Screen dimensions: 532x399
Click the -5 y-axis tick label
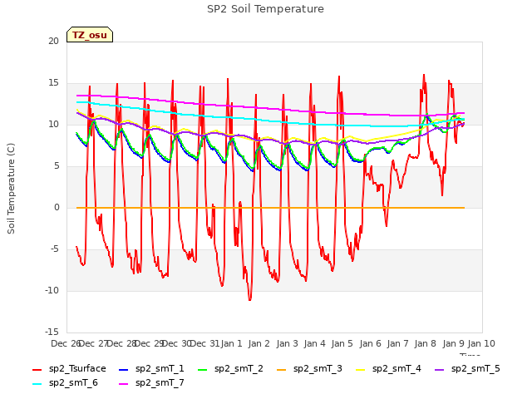point(55,249)
